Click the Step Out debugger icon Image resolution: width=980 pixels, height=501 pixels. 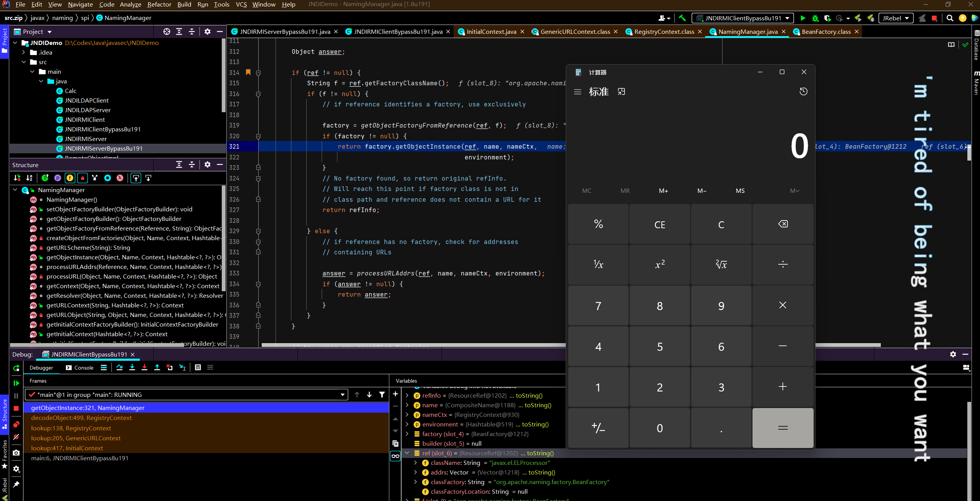(x=157, y=367)
